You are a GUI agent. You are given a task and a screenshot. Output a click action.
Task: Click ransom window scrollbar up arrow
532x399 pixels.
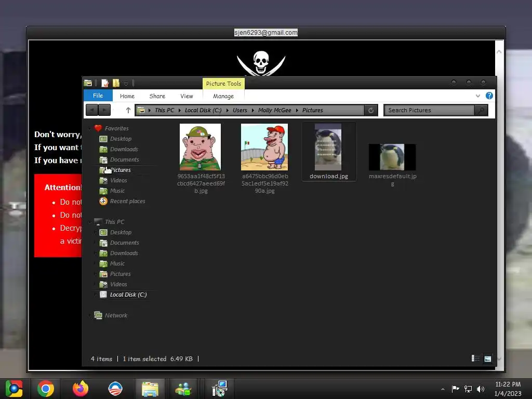[x=499, y=52]
